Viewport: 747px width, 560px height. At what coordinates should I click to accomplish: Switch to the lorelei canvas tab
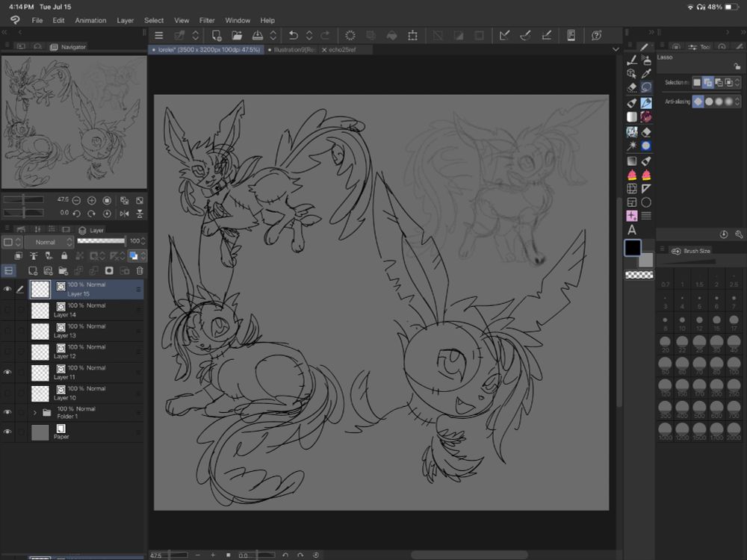click(206, 49)
